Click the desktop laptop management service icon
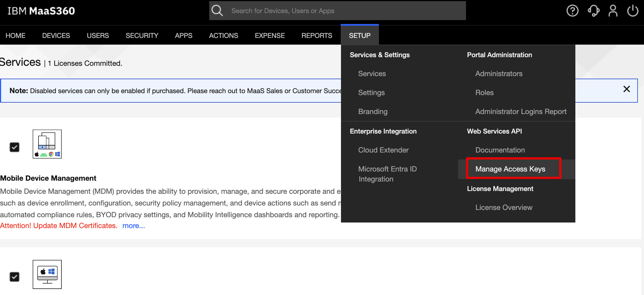 [47, 274]
